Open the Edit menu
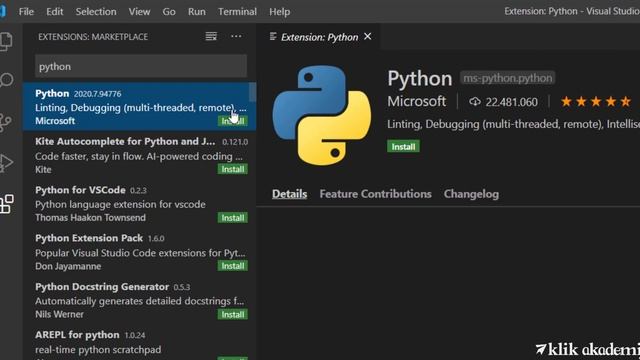This screenshot has width=640, height=360. [55, 11]
